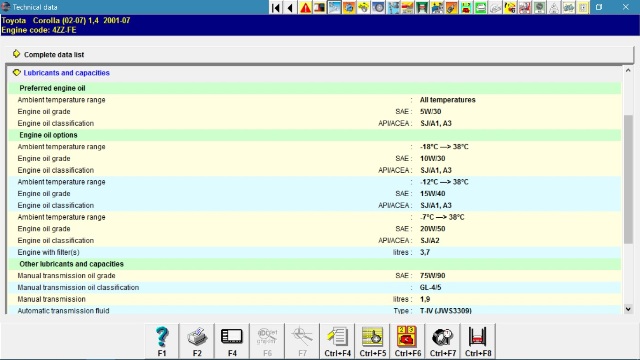
Task: Click the scrollbar up arrow
Action: (628, 71)
